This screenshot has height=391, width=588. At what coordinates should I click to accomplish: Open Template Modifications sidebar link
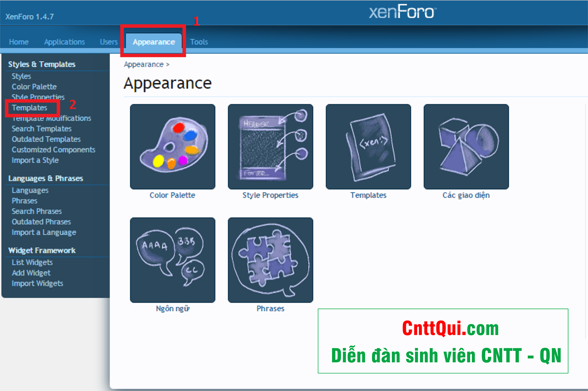point(52,118)
